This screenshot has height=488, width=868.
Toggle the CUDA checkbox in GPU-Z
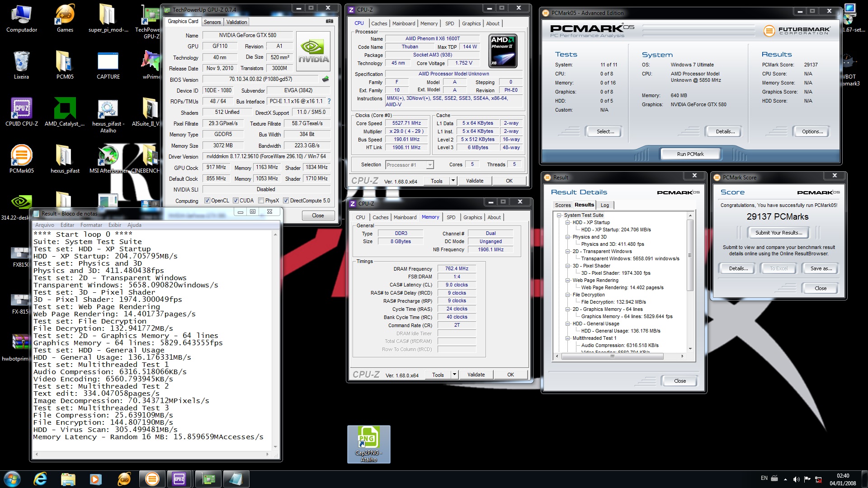pos(236,201)
